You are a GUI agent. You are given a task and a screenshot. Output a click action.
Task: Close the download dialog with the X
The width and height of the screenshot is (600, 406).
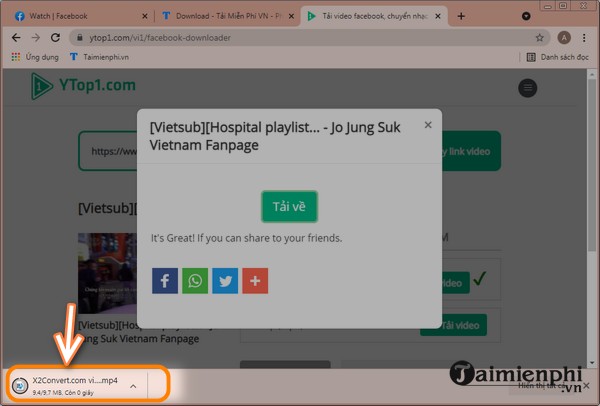point(428,125)
